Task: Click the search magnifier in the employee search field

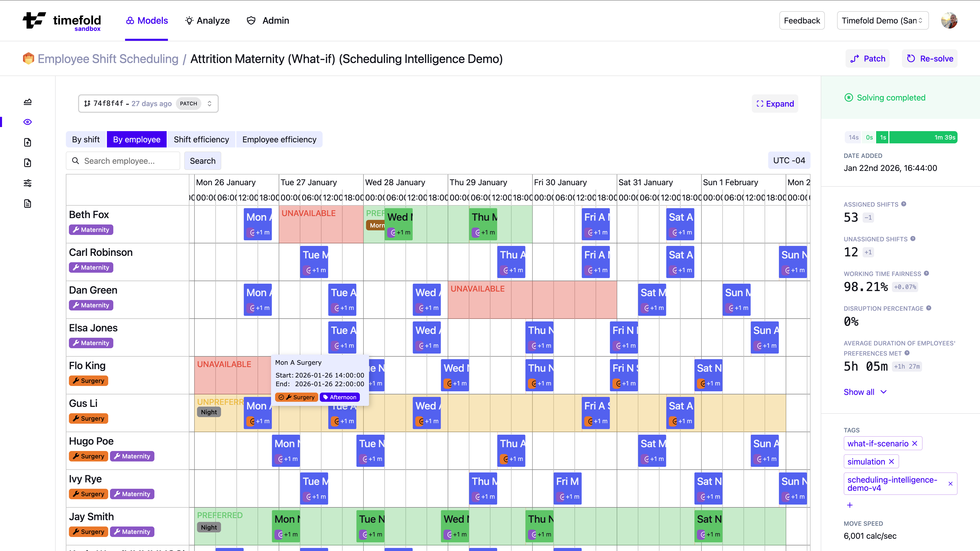Action: pyautogui.click(x=76, y=161)
